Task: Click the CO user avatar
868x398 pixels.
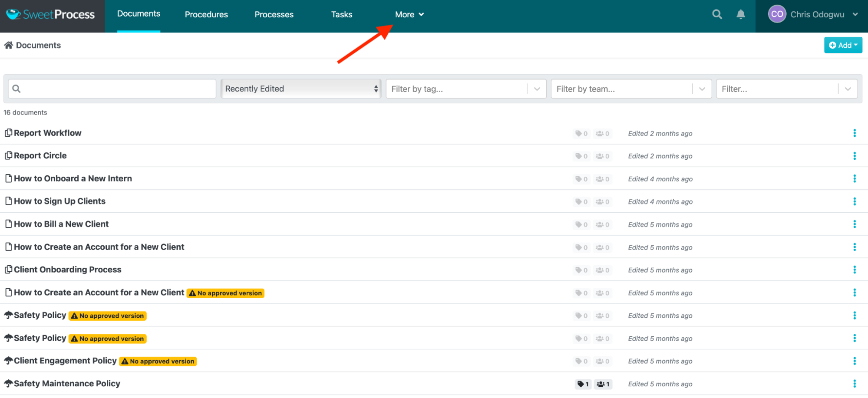Action: 777,14
